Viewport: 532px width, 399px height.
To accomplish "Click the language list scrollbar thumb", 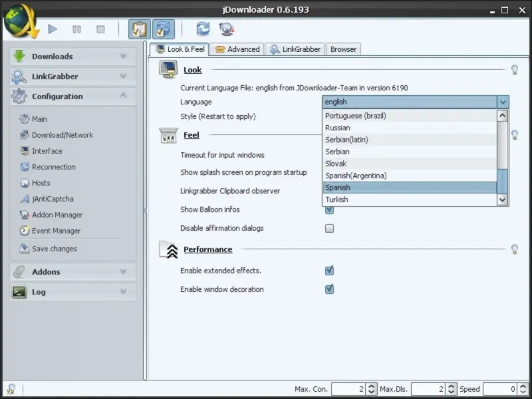I will tap(502, 181).
